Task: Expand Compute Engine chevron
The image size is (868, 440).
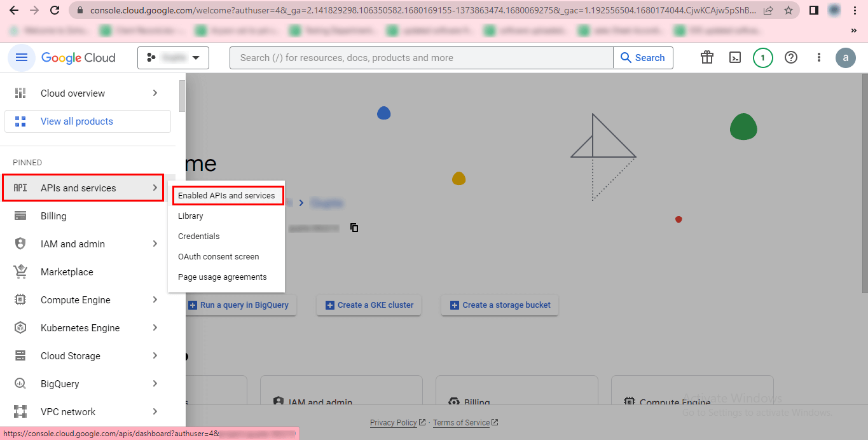Action: pyautogui.click(x=155, y=300)
